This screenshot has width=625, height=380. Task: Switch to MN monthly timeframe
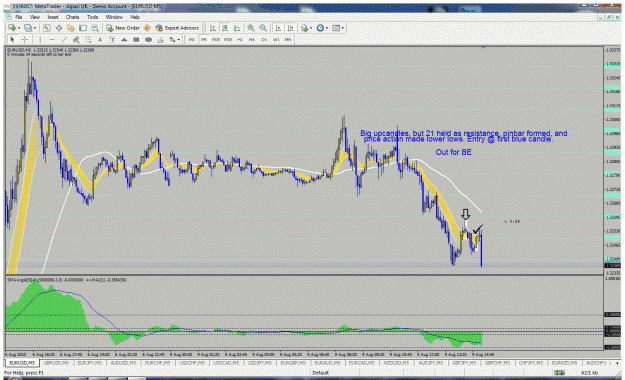(288, 39)
